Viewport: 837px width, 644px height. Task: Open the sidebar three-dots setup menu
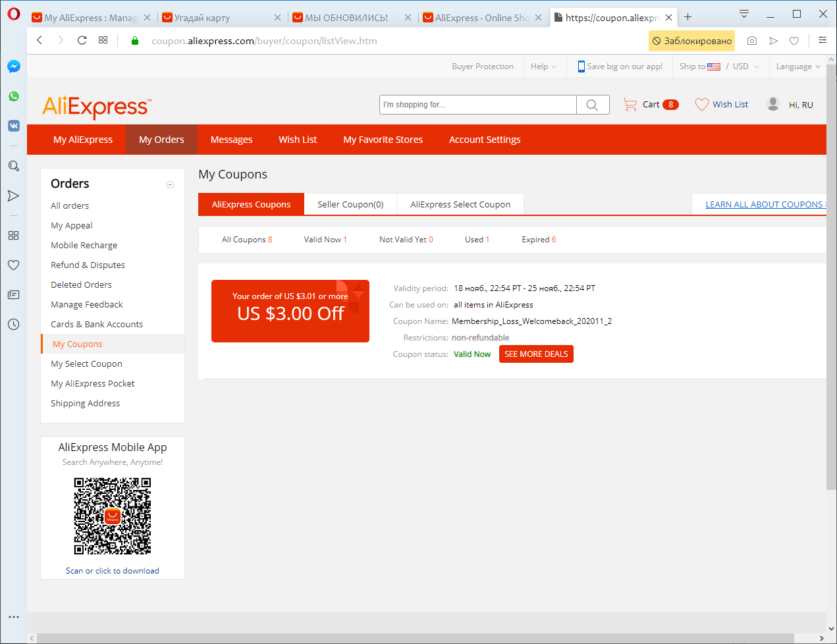14,617
